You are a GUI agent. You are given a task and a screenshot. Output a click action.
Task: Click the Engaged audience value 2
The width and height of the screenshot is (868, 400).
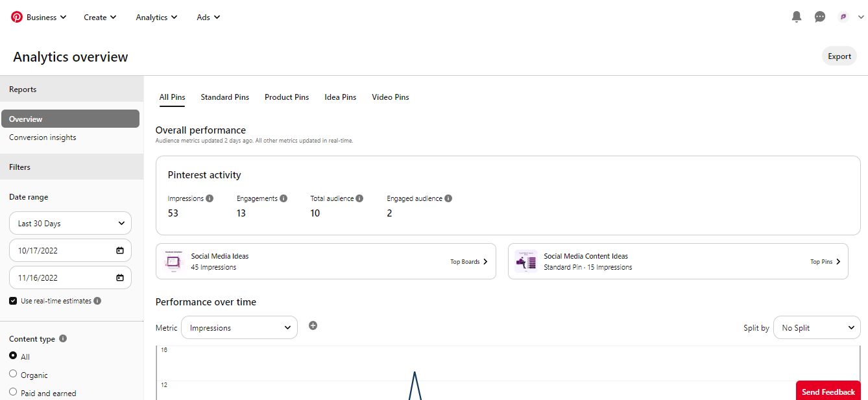click(x=389, y=213)
